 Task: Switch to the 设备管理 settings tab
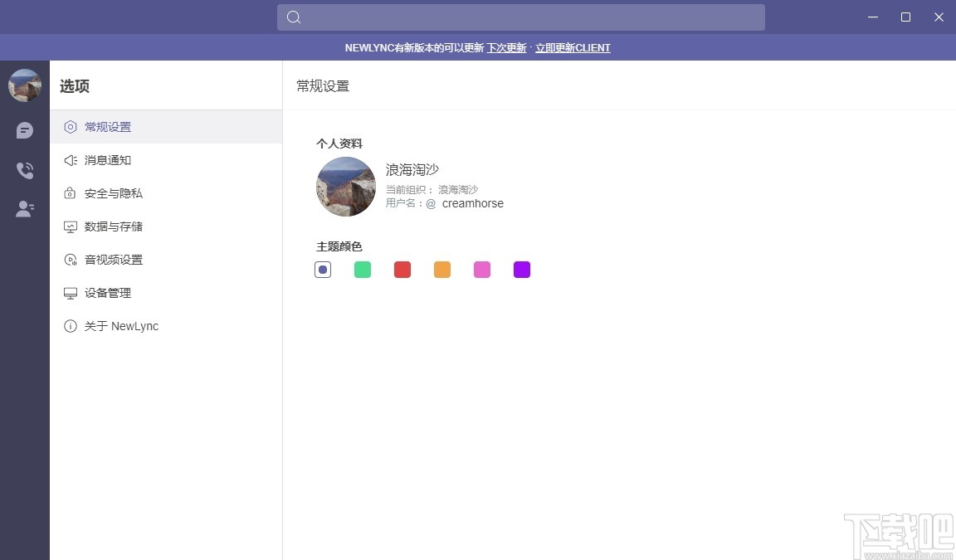point(107,293)
